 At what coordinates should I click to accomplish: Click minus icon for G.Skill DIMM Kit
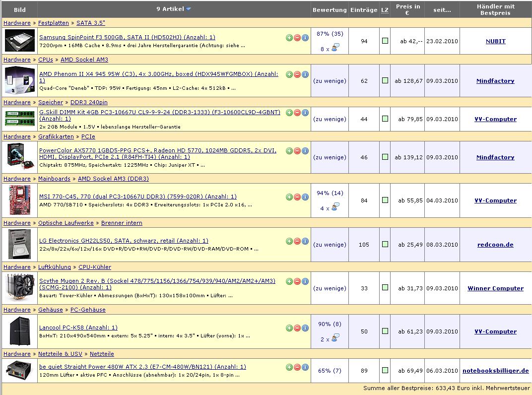(x=297, y=113)
